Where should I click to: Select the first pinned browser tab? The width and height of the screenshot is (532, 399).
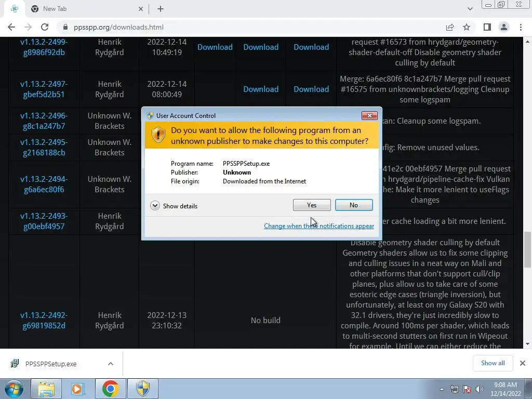[x=14, y=9]
